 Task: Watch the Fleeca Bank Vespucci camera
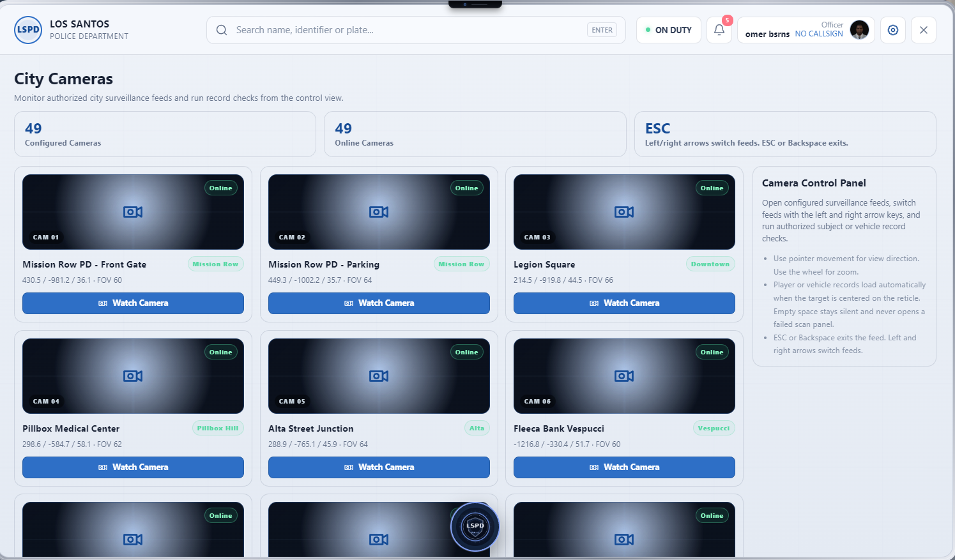click(624, 467)
